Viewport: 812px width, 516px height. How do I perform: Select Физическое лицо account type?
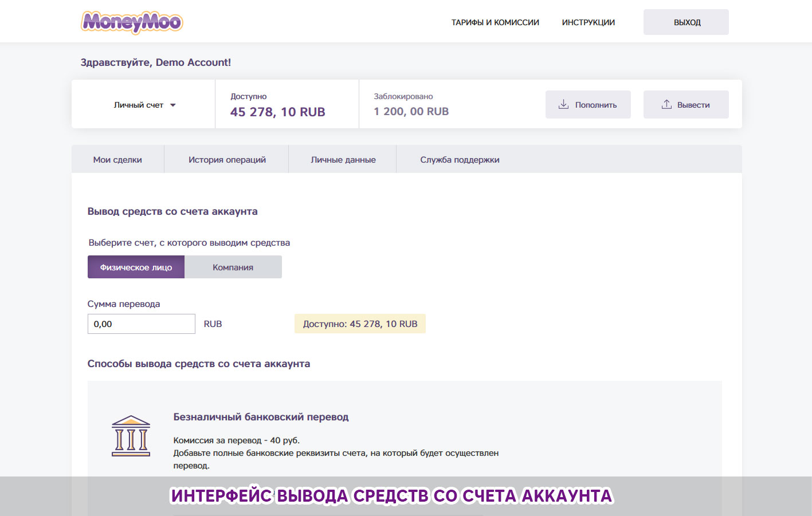[x=136, y=267]
